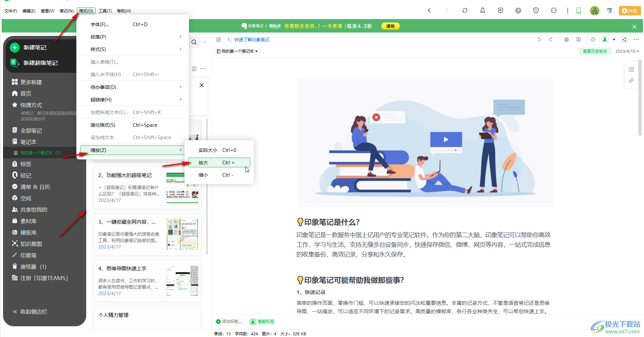Click the 升级 upgrade button
Image resolution: width=644 pixels, height=337 pixels.
click(630, 11)
